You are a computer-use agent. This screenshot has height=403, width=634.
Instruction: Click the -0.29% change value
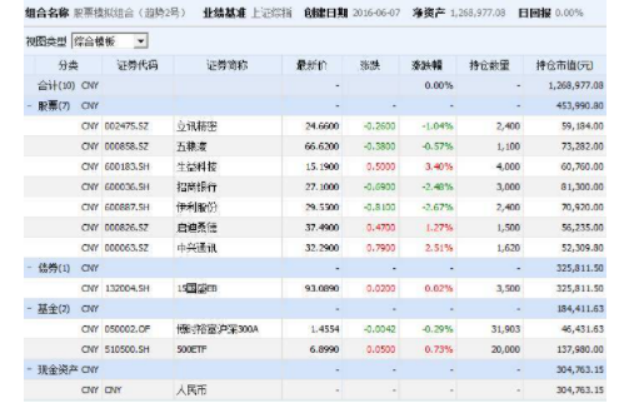(438, 329)
